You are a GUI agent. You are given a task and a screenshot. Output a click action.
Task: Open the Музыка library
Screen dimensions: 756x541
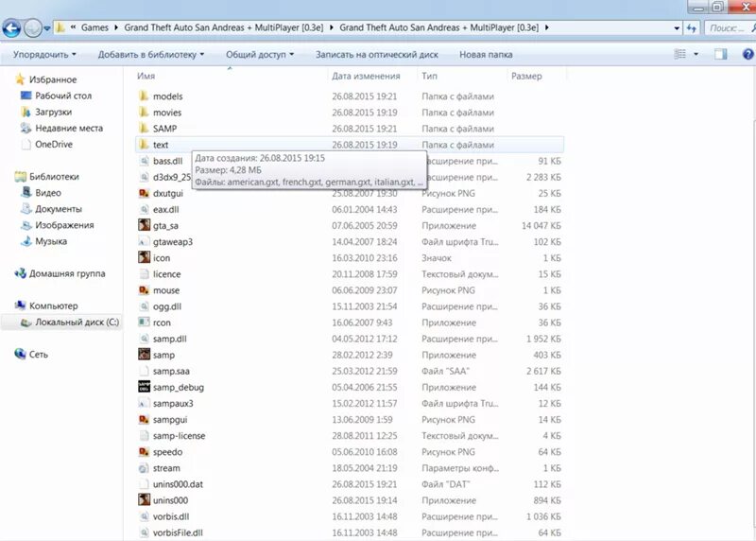51,241
